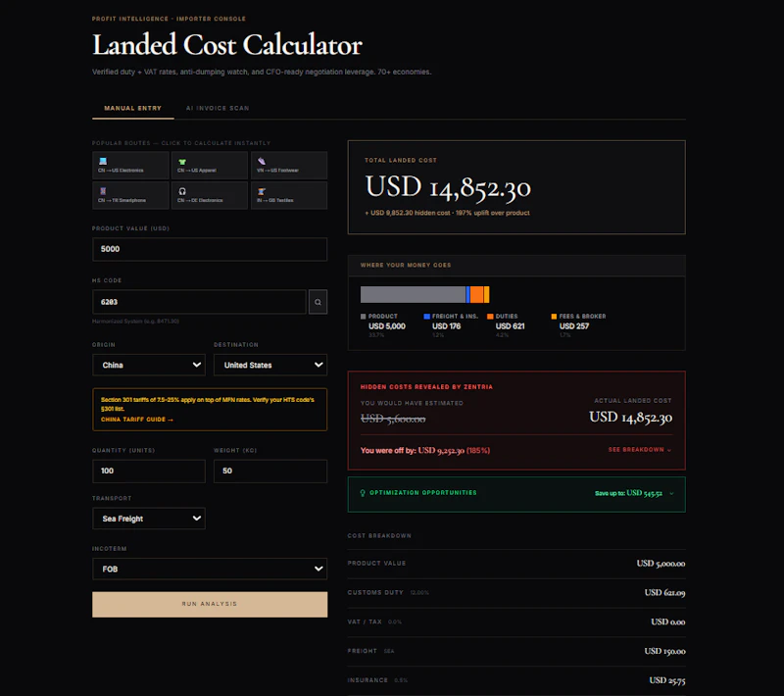Open the Origin dropdown showing China
This screenshot has width=784, height=696.
coord(149,365)
